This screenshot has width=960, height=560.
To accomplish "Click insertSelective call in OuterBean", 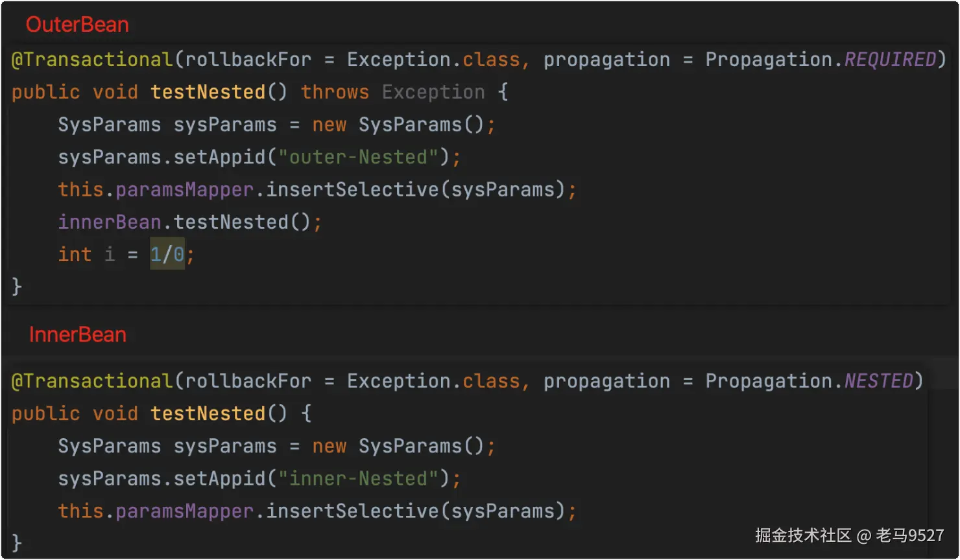I will pyautogui.click(x=353, y=189).
